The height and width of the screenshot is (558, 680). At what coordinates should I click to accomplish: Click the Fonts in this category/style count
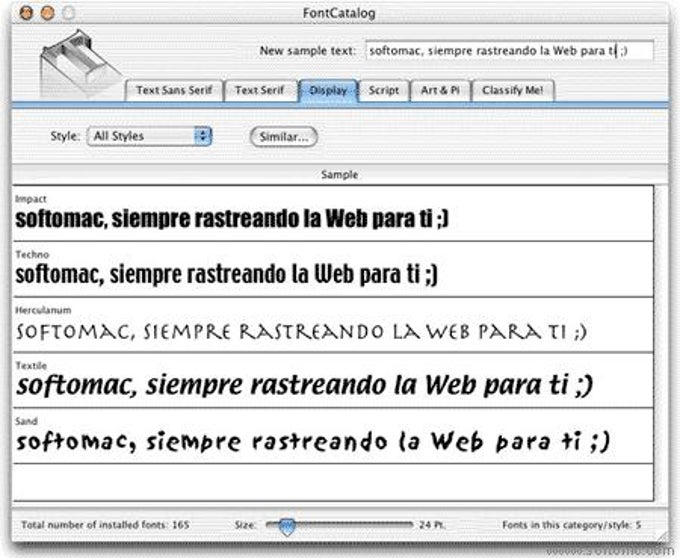pyautogui.click(x=572, y=525)
